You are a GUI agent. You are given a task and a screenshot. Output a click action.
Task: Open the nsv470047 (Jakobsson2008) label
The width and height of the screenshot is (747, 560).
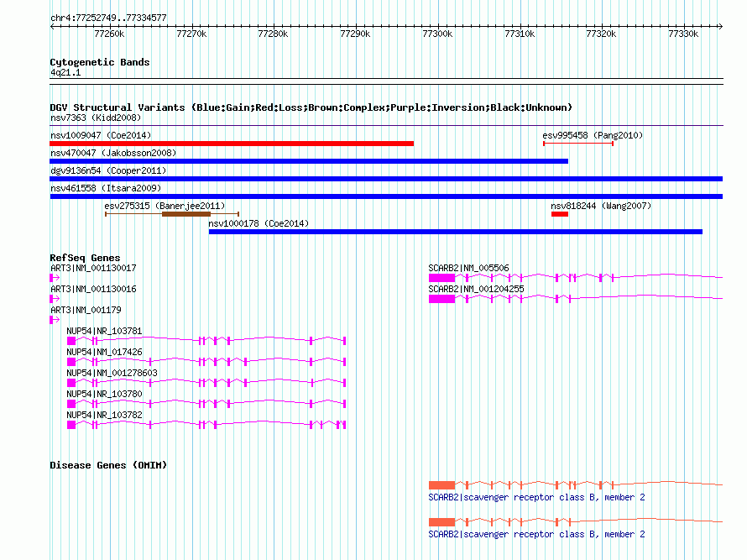[113, 153]
